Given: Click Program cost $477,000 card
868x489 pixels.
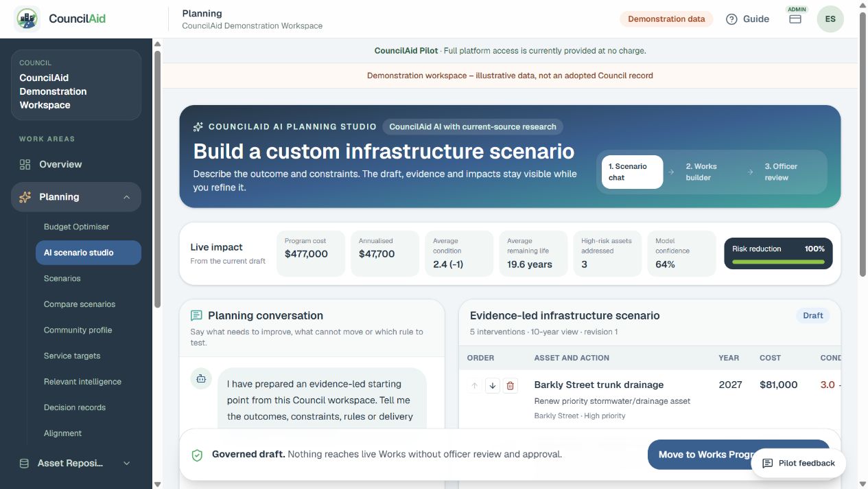Looking at the screenshot, I should click(x=311, y=253).
